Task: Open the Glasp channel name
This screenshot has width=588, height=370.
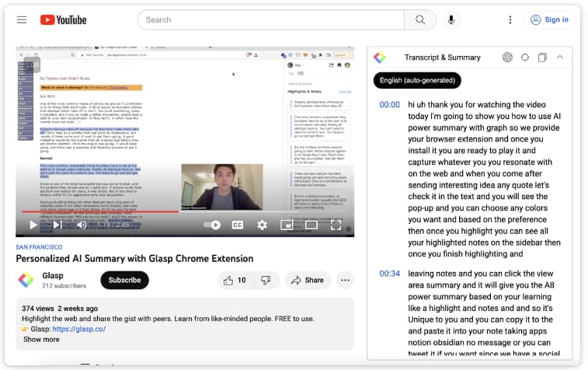Action: click(53, 275)
